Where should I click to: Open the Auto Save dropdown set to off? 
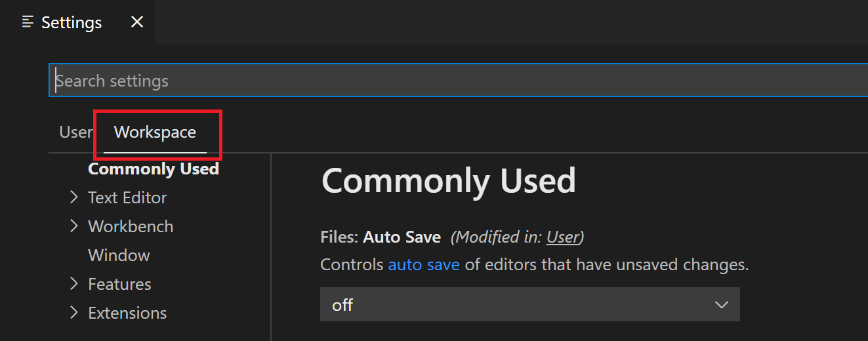(x=529, y=304)
